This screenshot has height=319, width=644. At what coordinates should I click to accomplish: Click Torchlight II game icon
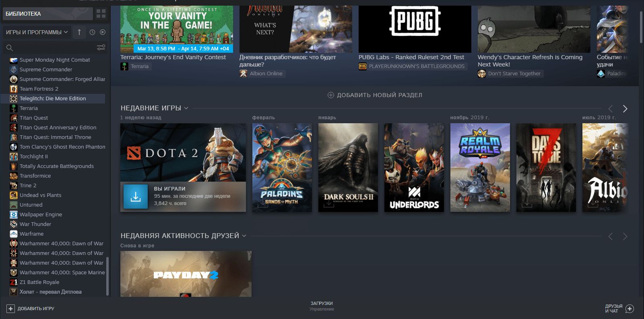pos(14,156)
